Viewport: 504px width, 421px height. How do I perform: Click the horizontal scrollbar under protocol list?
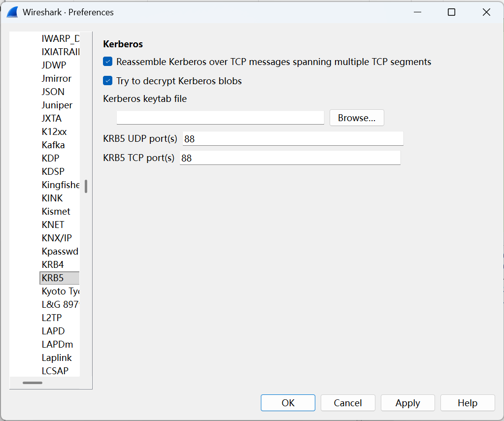[33, 383]
